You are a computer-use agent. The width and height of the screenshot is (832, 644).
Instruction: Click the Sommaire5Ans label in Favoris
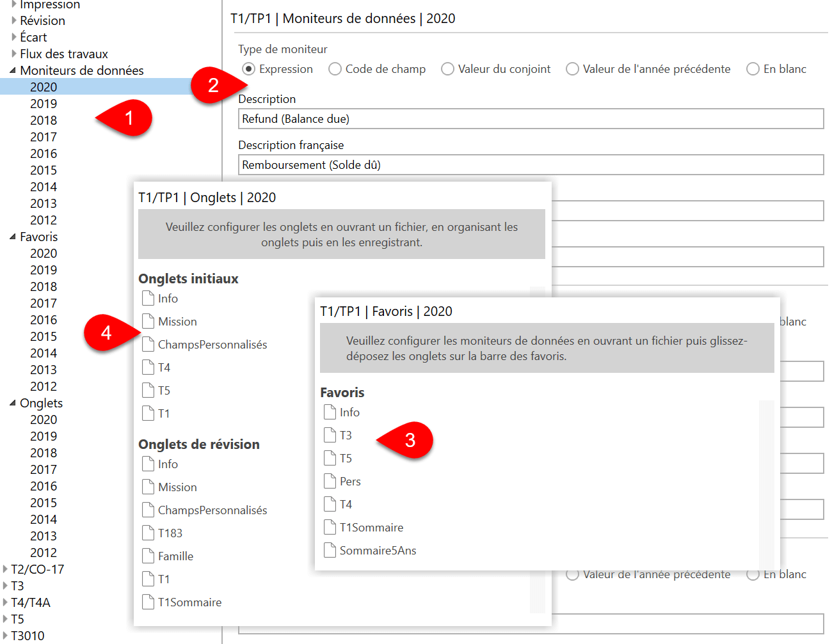[378, 551]
